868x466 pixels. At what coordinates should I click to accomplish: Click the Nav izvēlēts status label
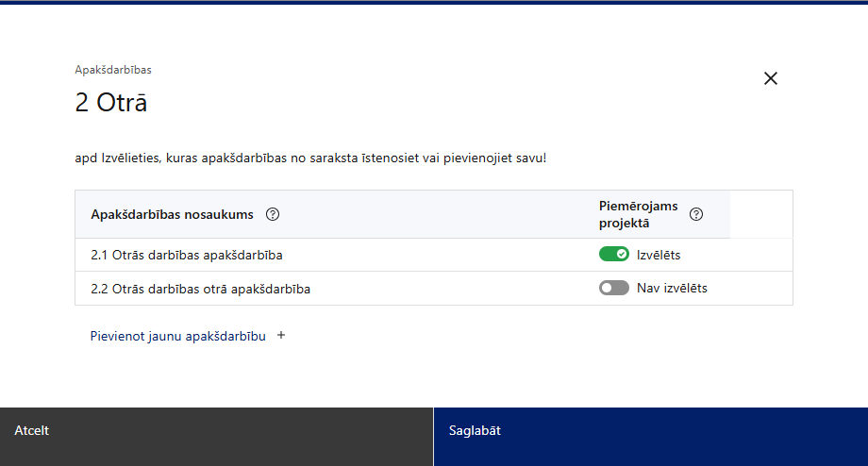point(672,289)
